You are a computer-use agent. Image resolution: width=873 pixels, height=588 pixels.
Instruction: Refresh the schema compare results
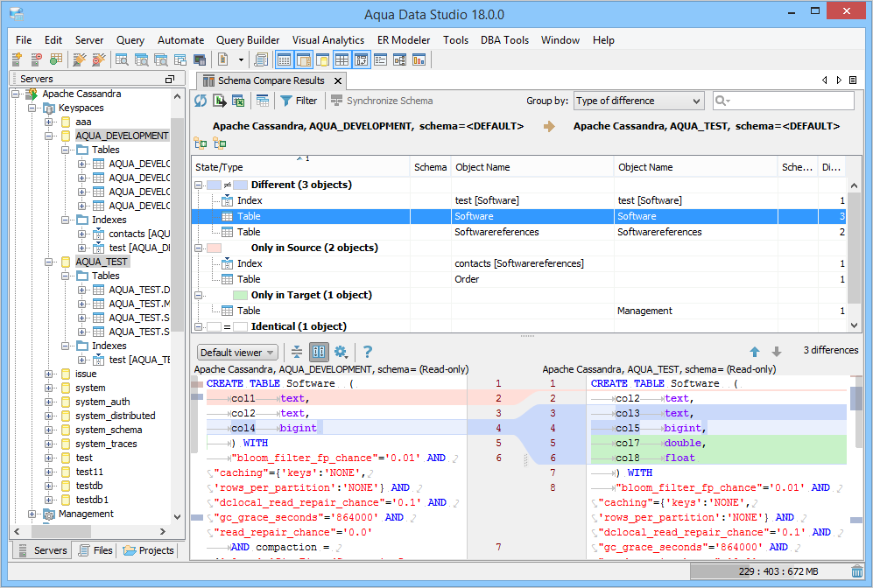tap(201, 101)
